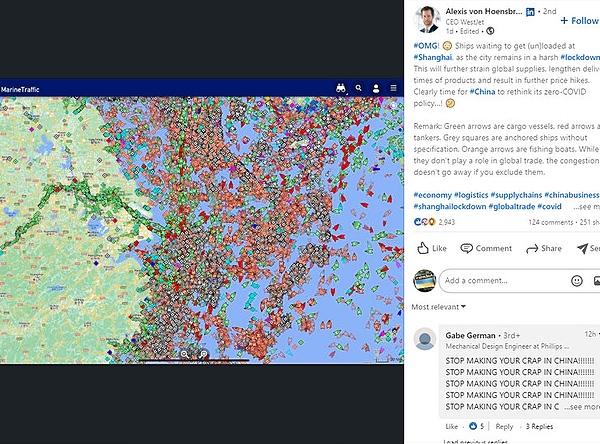The image size is (600, 444).
Task: Open emoji picker in comment box
Action: click(577, 281)
